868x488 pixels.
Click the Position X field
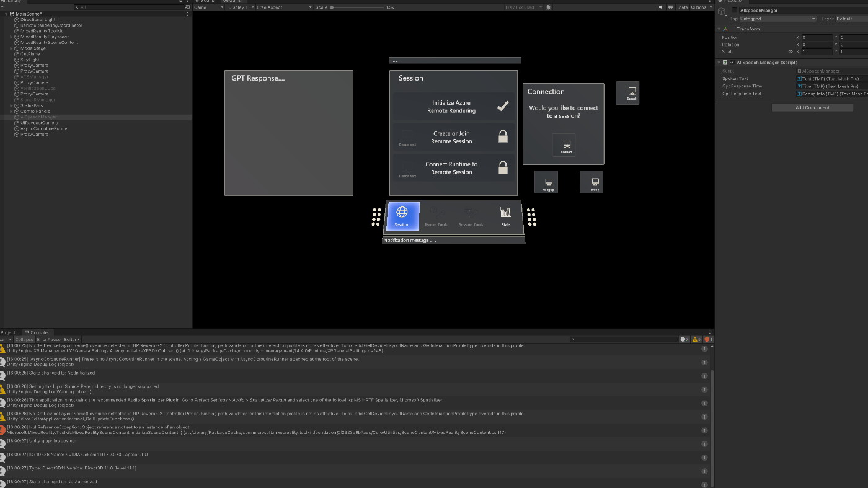point(817,37)
